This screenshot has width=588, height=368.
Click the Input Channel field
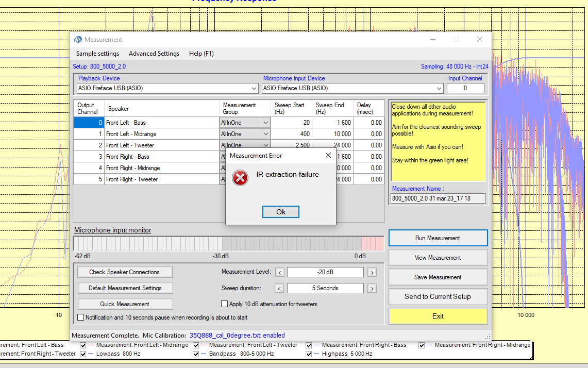(465, 88)
